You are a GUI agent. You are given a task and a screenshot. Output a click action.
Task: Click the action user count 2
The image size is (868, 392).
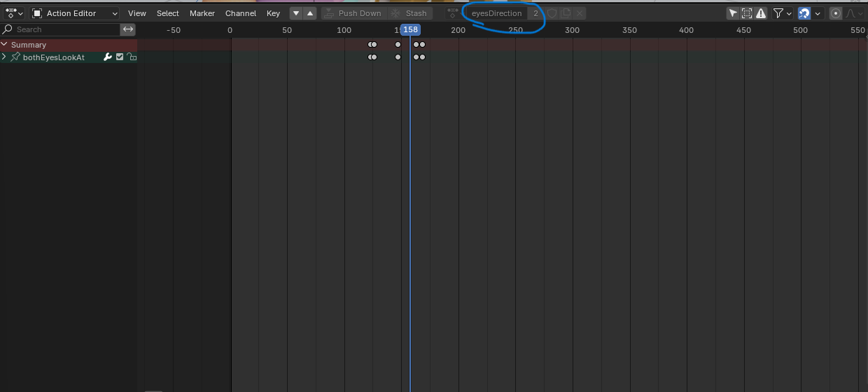coord(536,13)
